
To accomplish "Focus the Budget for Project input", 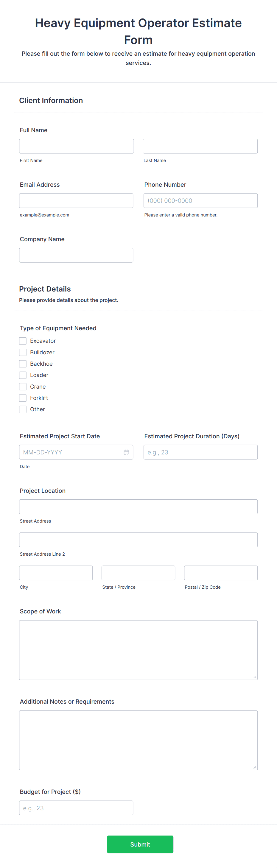I will [76, 808].
